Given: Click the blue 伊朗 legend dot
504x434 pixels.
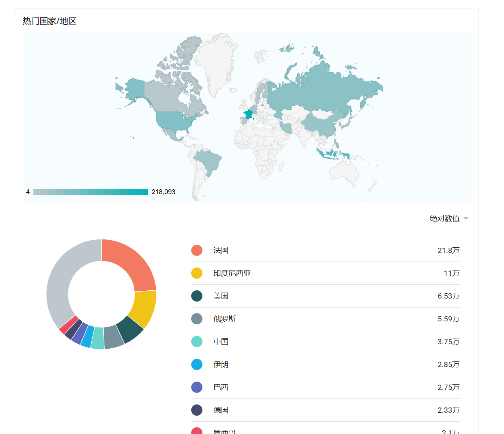Looking at the screenshot, I should click(x=197, y=364).
